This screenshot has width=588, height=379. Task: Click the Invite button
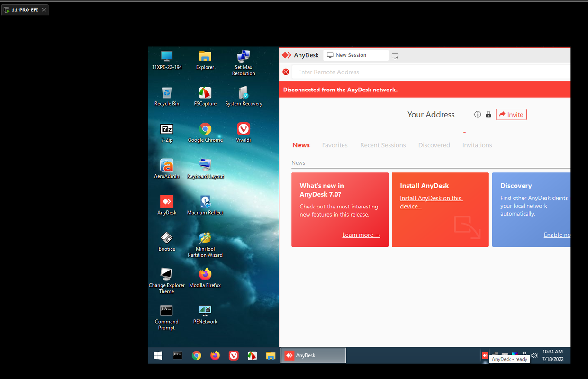point(511,115)
